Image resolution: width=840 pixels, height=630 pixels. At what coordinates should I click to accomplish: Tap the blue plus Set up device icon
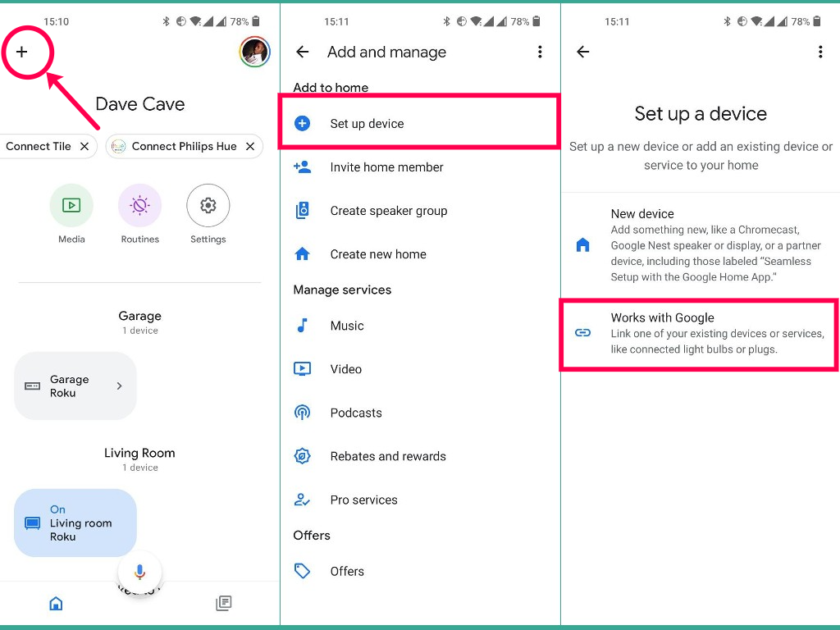tap(302, 123)
